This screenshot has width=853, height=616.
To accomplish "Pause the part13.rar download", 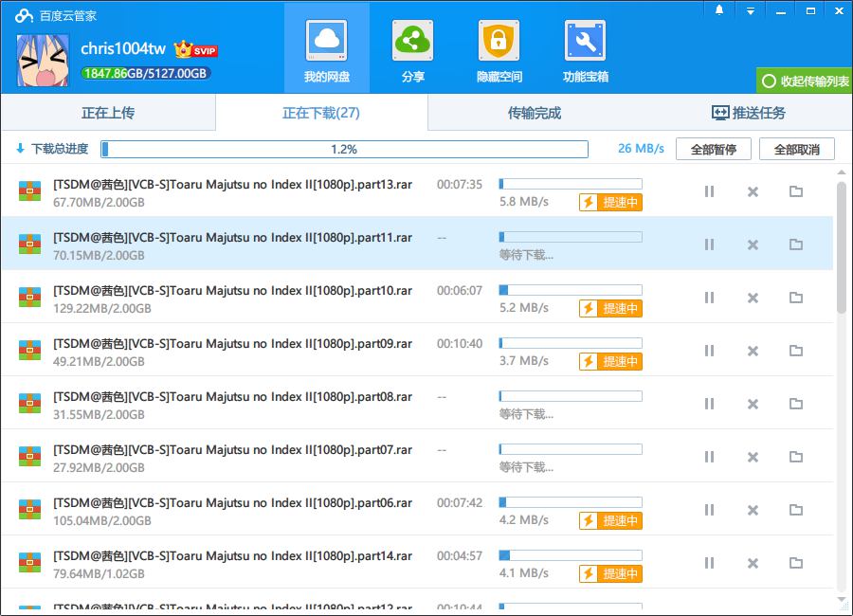I will [x=709, y=191].
